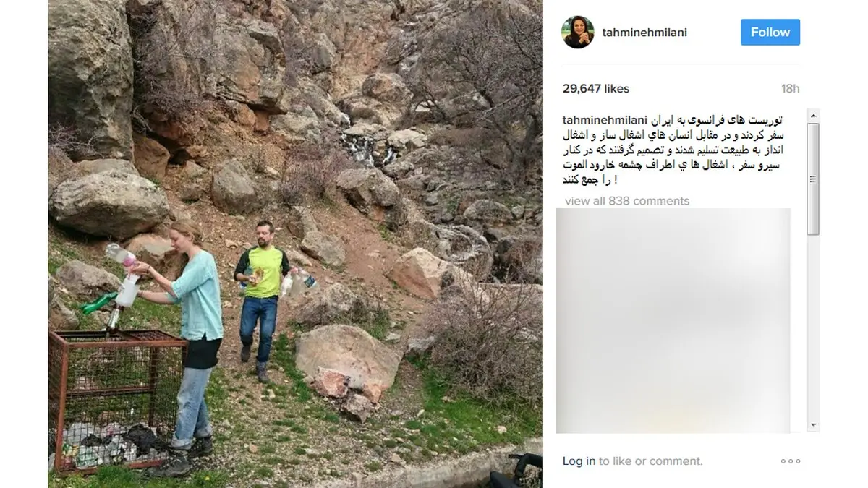868x488 pixels.
Task: Click the 18h post timestamp
Action: click(x=791, y=89)
